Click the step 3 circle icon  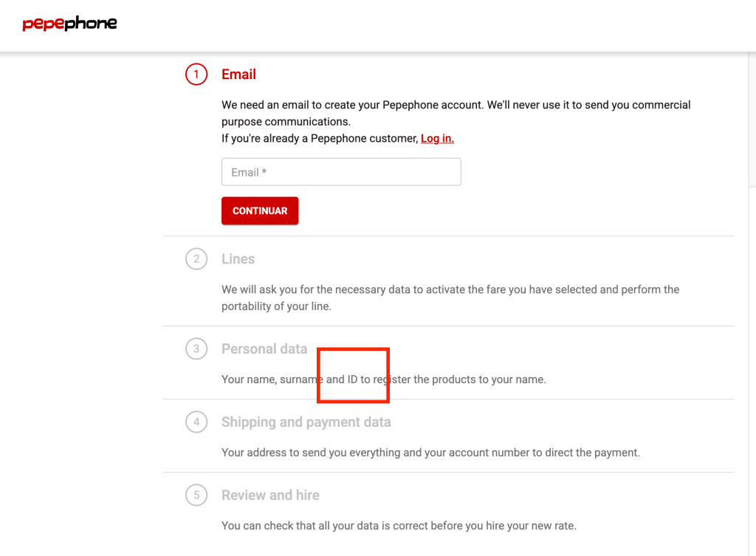(196, 349)
